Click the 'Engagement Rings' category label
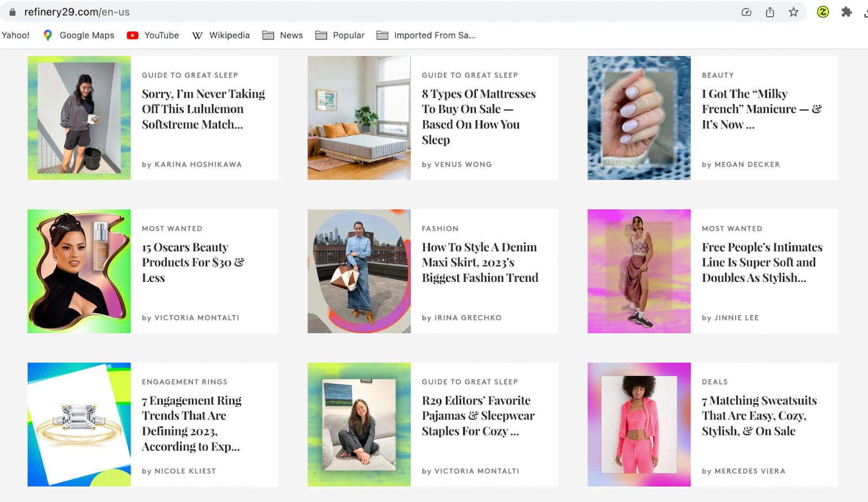The width and height of the screenshot is (868, 502). tap(184, 382)
